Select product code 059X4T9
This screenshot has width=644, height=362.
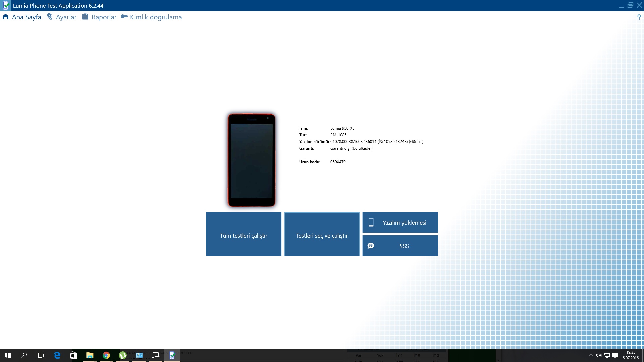pos(338,162)
